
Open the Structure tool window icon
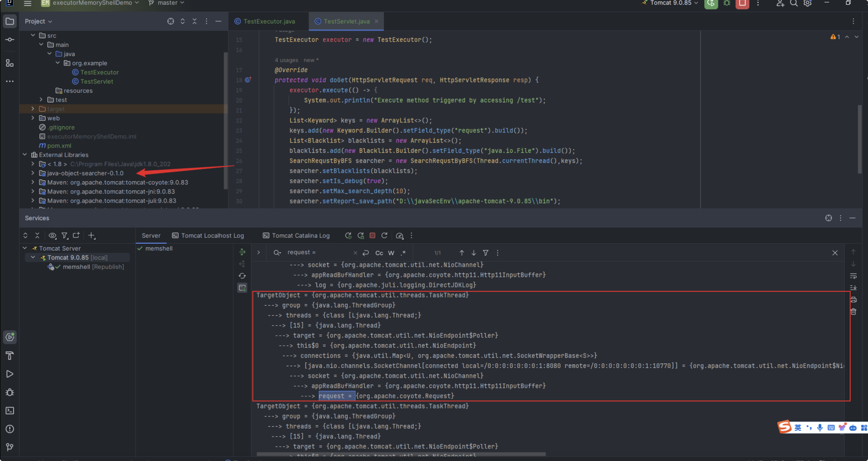coord(10,63)
